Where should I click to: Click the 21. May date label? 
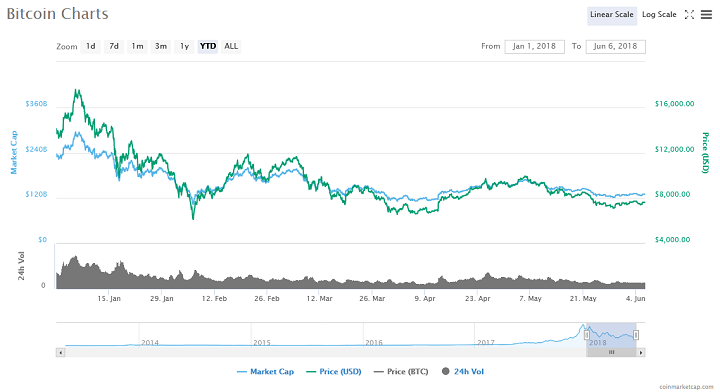tap(583, 298)
